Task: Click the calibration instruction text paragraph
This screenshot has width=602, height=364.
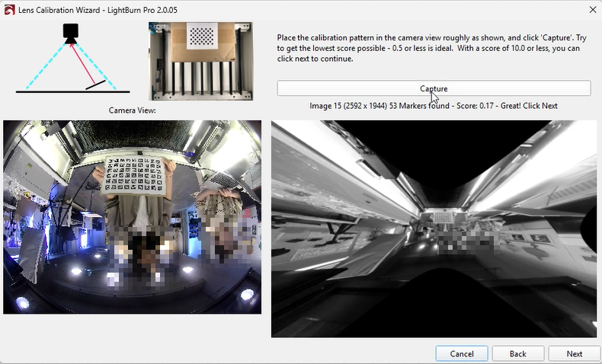Action: tap(427, 47)
